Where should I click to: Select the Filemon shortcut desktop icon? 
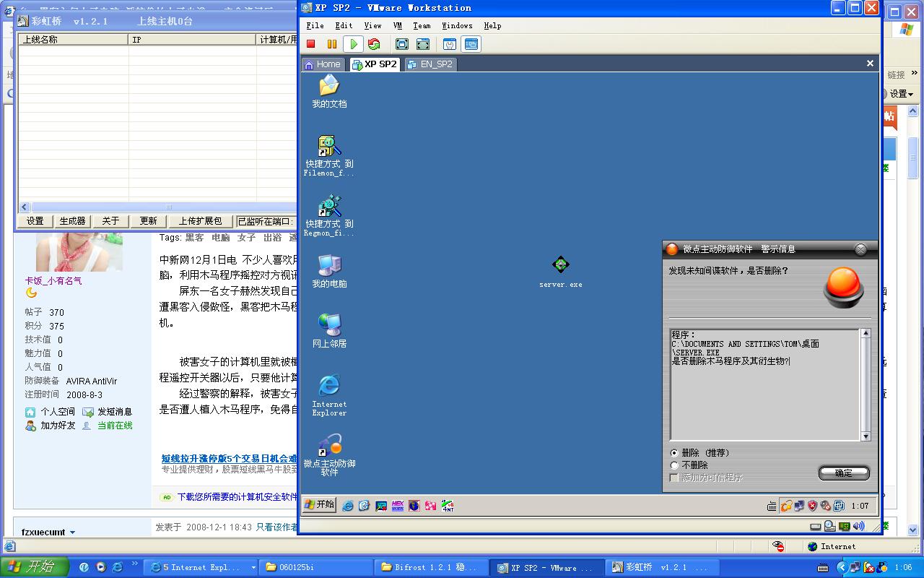329,147
